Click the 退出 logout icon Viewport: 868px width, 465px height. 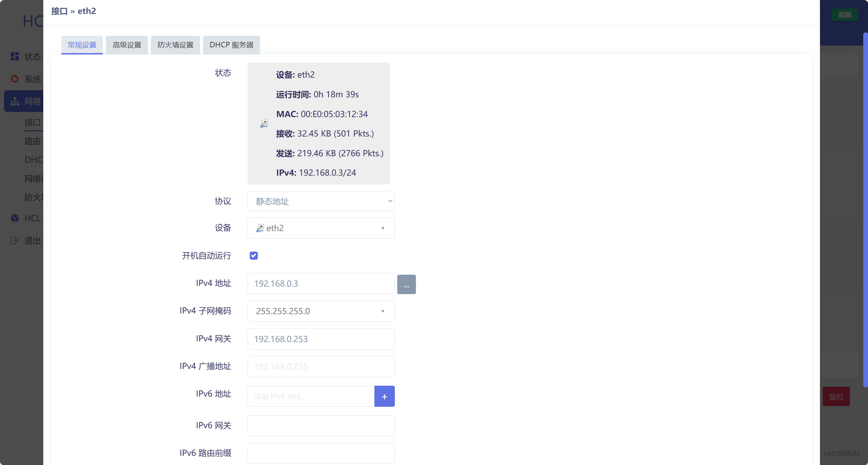point(15,241)
